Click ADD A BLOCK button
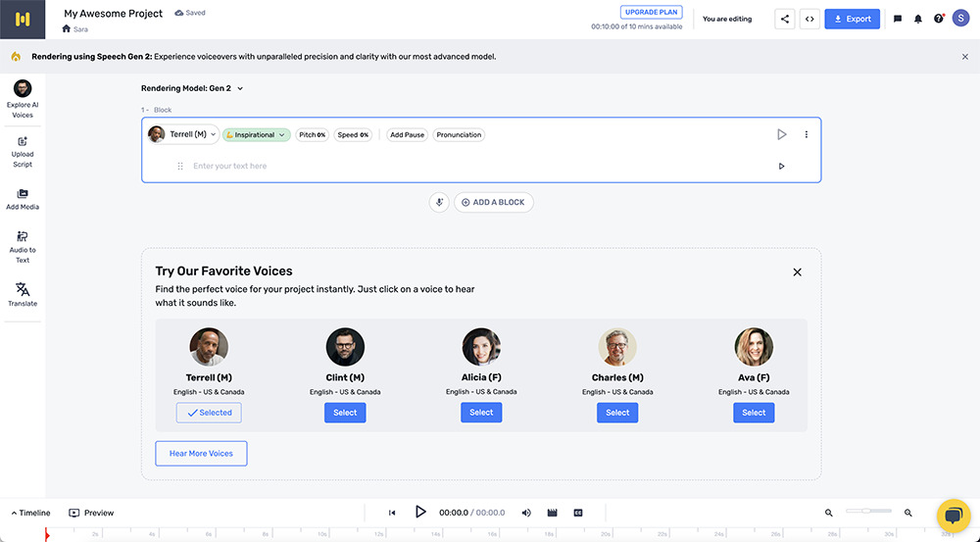Viewport: 980px width, 542px height. click(x=494, y=203)
